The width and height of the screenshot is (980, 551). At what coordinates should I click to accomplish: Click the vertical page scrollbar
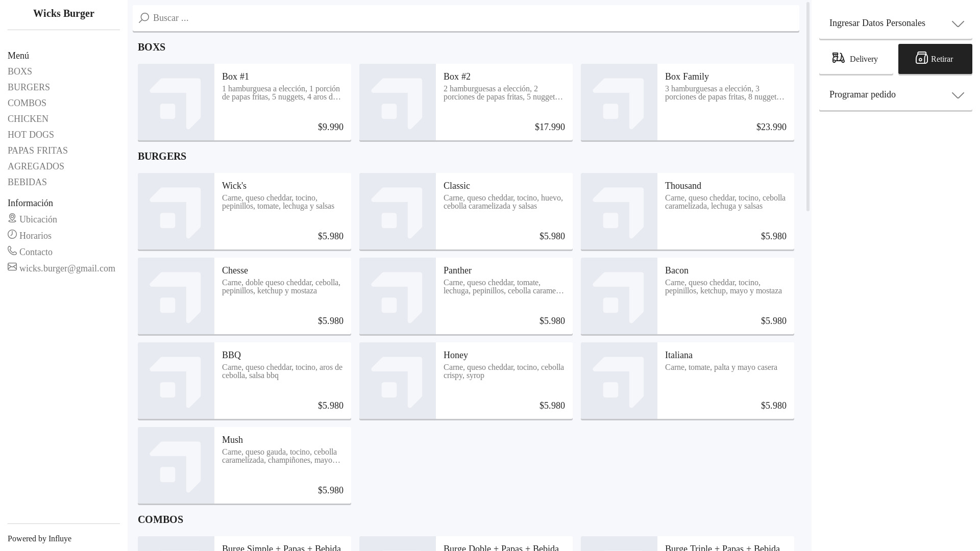(808, 107)
